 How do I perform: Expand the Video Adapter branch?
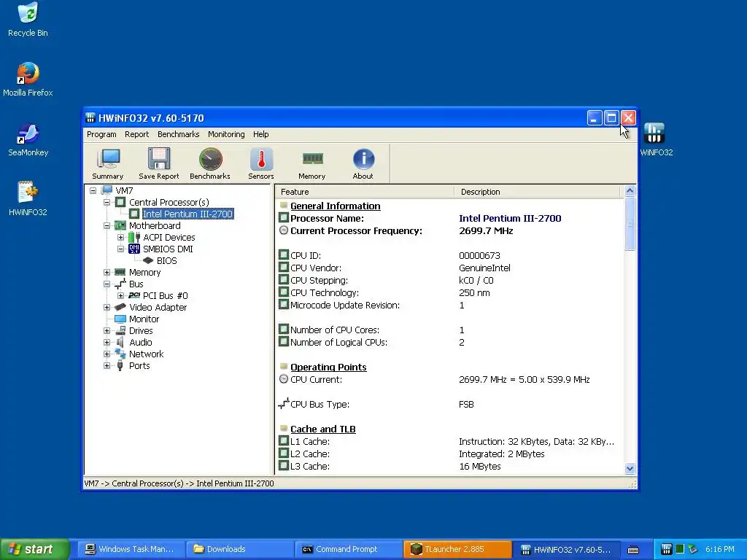(107, 307)
